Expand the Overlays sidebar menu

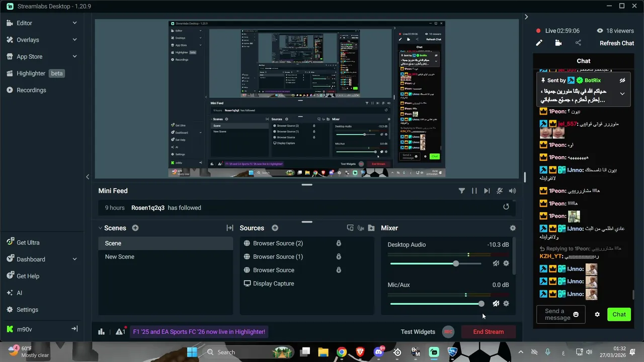pyautogui.click(x=74, y=40)
